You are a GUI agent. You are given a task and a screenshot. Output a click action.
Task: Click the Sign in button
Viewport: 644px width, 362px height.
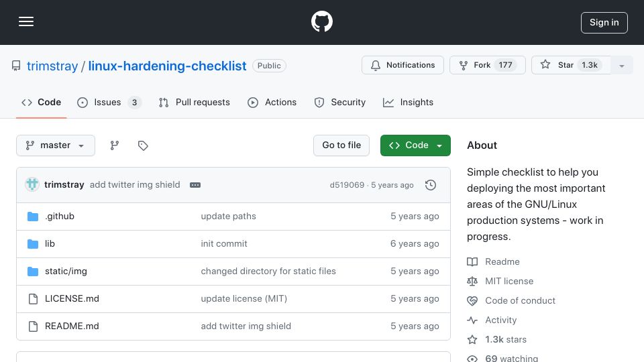[604, 23]
